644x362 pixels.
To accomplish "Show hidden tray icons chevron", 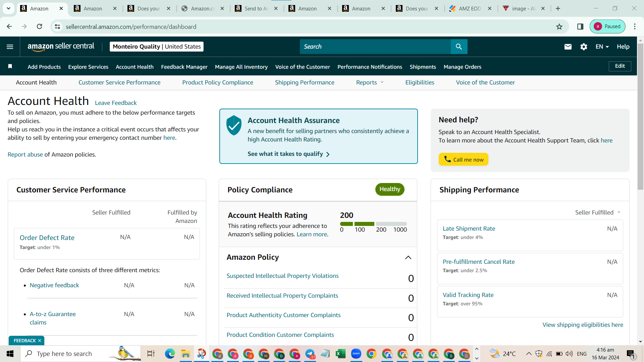I will (529, 354).
